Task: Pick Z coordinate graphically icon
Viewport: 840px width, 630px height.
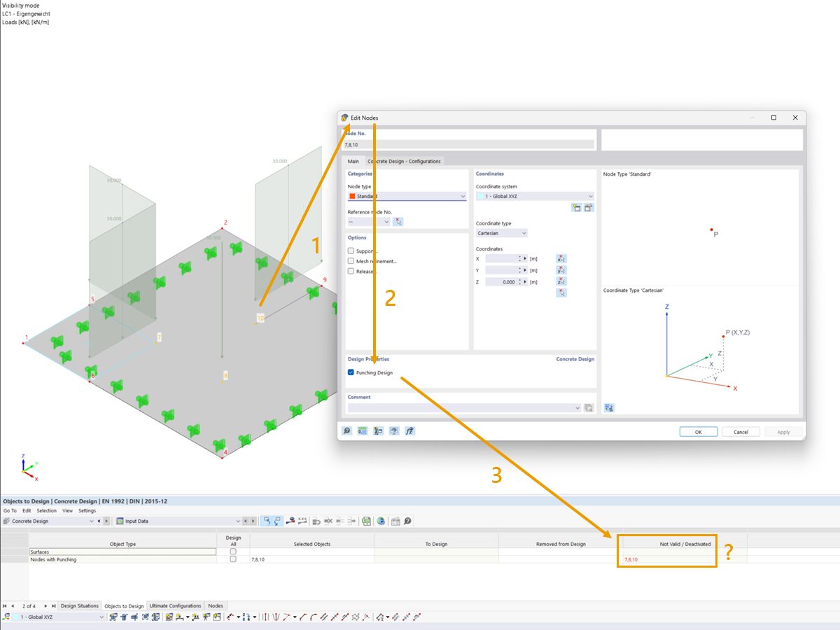Action: coord(561,281)
